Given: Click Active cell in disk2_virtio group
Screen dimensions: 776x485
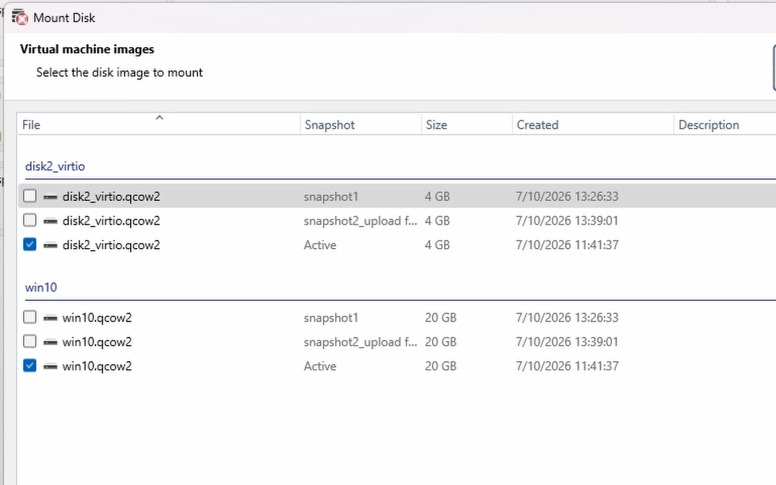Looking at the screenshot, I should coord(320,245).
